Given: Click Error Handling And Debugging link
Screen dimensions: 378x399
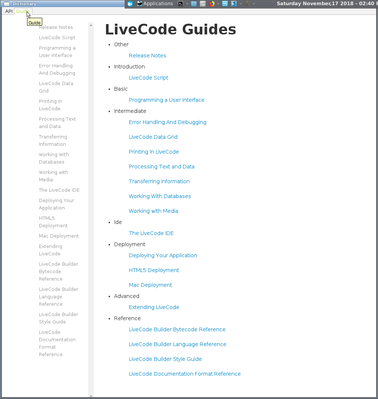Looking at the screenshot, I should (167, 122).
